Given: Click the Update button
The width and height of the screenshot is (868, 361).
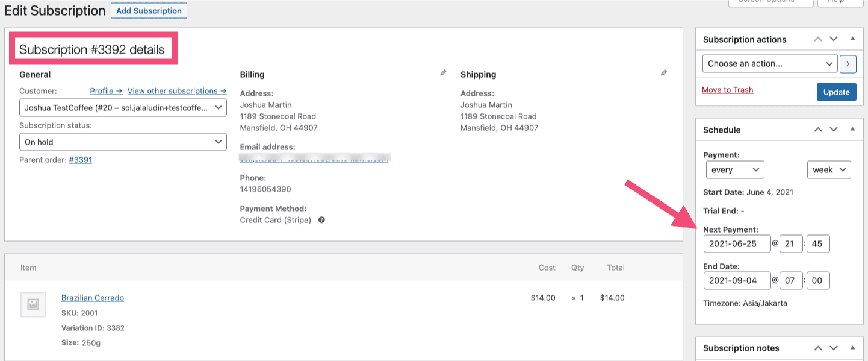Looking at the screenshot, I should click(x=836, y=92).
